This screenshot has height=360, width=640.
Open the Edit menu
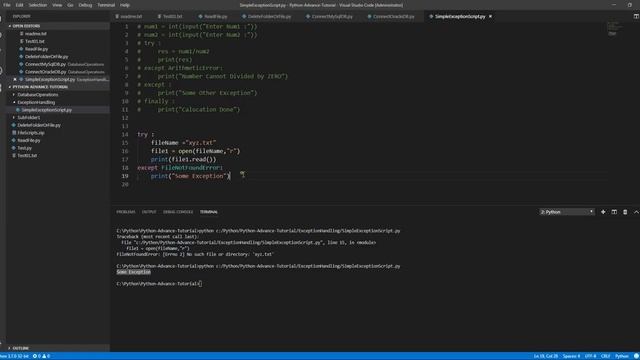pyautogui.click(x=20, y=5)
